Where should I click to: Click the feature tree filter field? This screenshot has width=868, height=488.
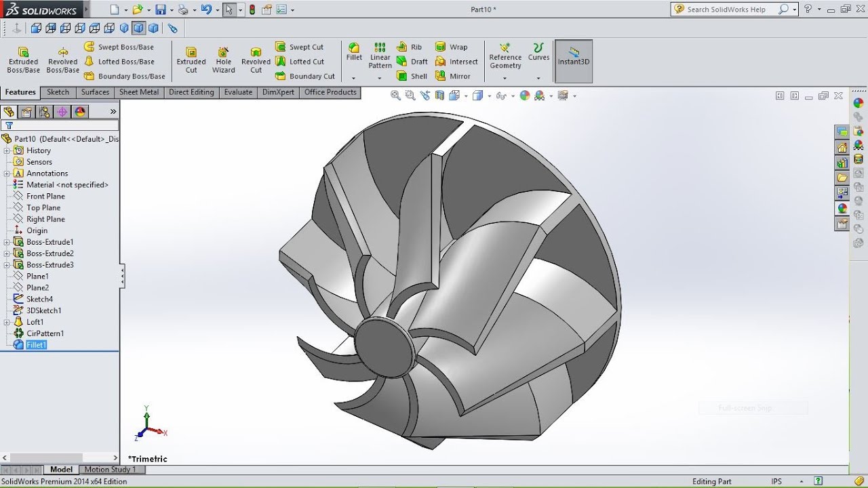coord(60,125)
